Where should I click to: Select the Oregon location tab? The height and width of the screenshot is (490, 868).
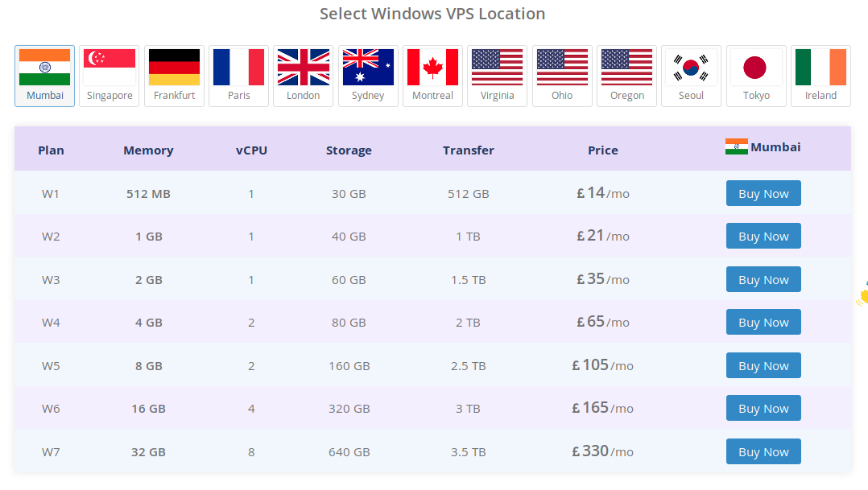626,76
